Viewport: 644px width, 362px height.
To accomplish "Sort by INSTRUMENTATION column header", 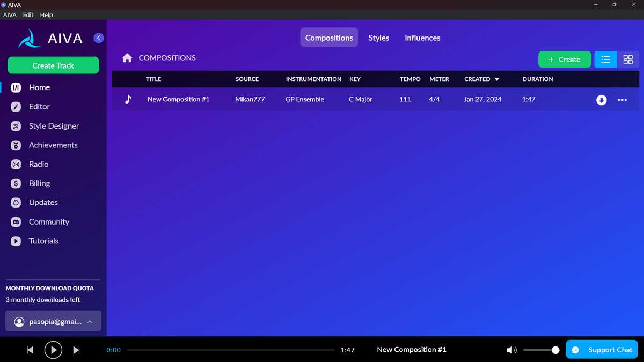I will coord(313,79).
